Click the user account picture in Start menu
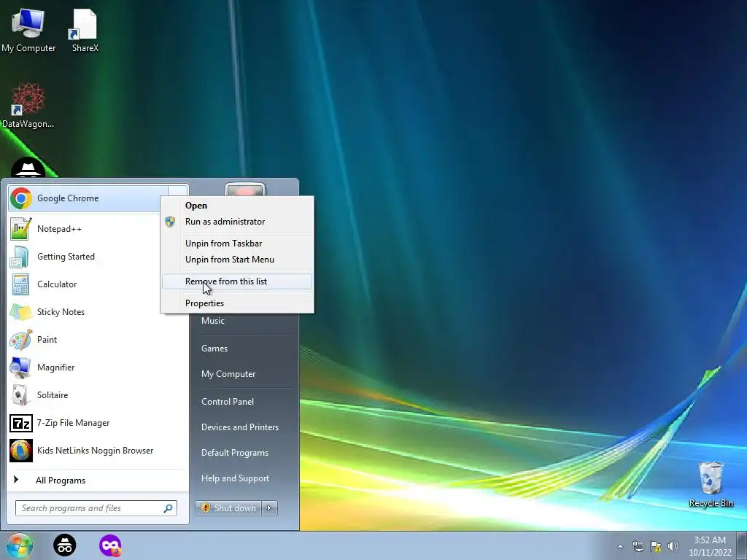Image resolution: width=747 pixels, height=560 pixels. (245, 190)
